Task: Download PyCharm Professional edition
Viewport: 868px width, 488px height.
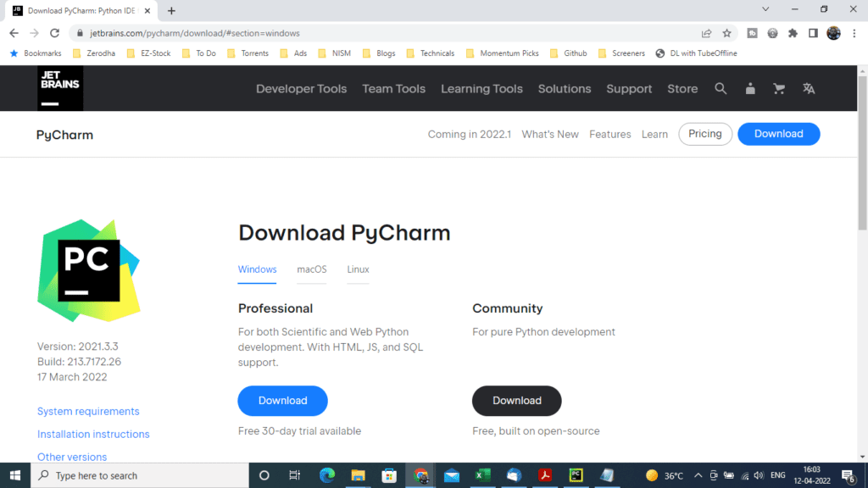Action: coord(282,401)
